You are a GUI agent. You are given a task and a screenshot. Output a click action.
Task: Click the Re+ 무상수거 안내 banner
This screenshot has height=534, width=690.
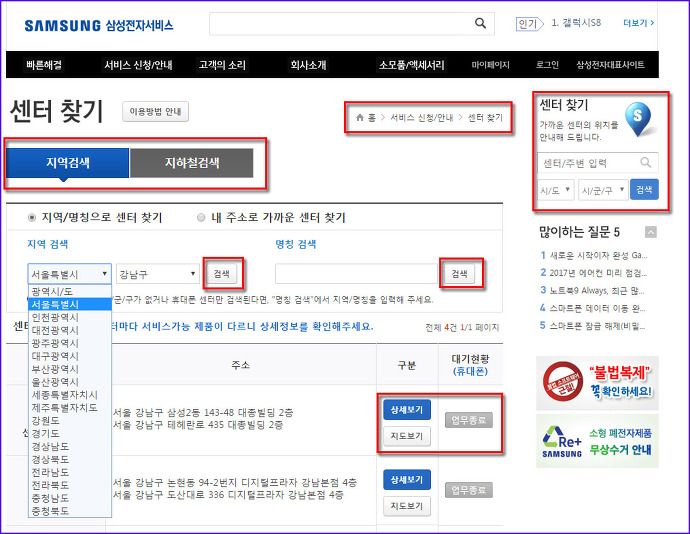[x=597, y=441]
